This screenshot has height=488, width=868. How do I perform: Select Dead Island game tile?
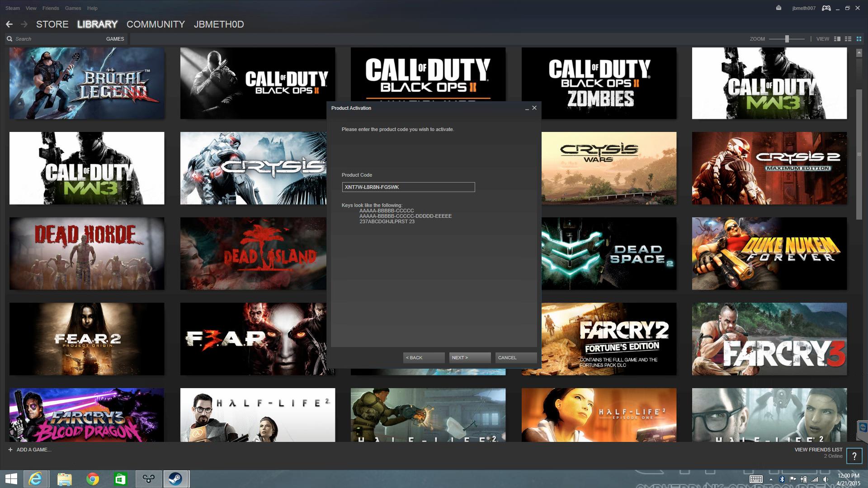tap(253, 253)
